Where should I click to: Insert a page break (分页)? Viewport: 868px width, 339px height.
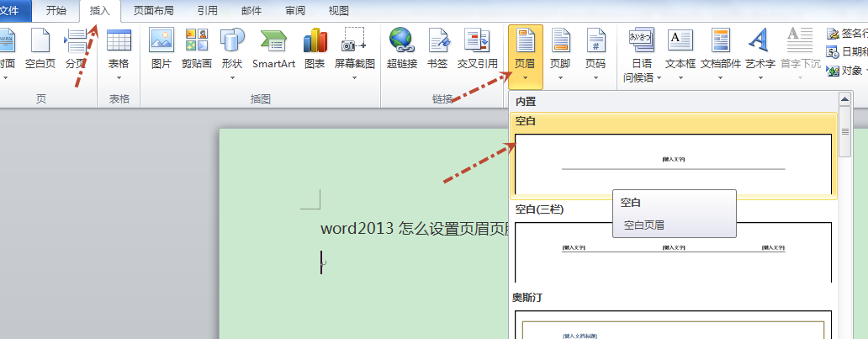(x=76, y=50)
